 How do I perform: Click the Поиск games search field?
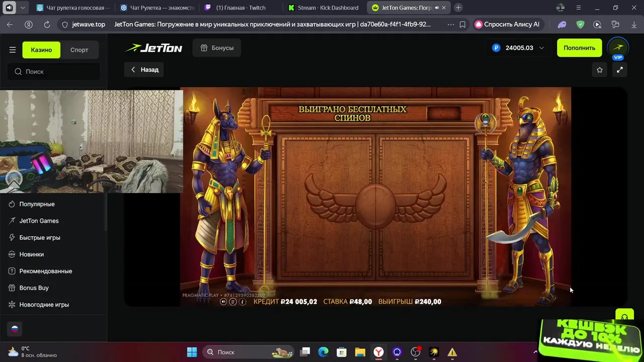(53, 71)
